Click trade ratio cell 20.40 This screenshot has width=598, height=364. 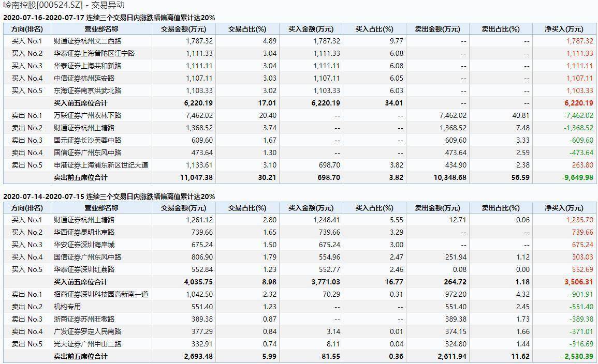[x=267, y=115]
